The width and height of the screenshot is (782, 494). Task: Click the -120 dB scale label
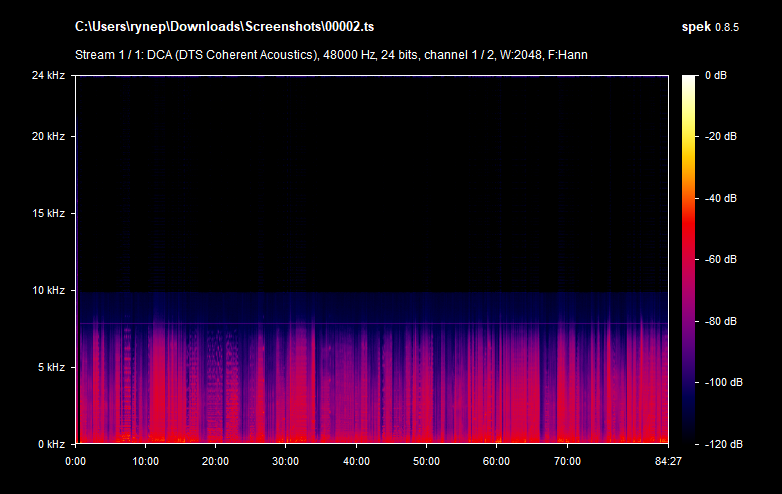720,444
